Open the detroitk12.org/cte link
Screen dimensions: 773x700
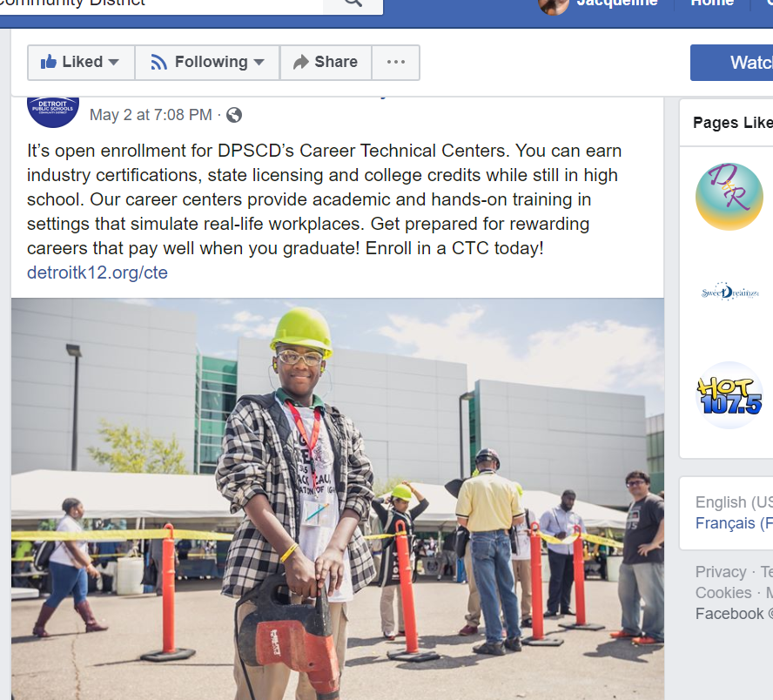(x=97, y=273)
